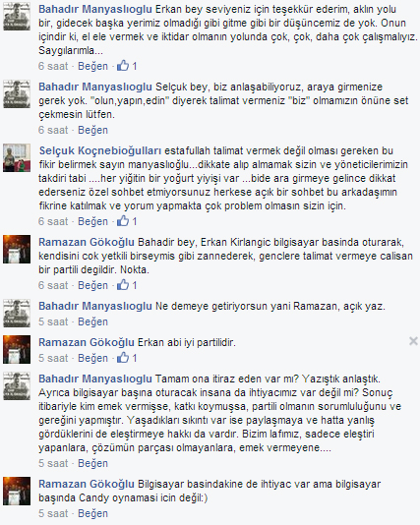Hide the 'Erkan abi iyi partilidir' comment
Screen dimensions: 420x525
[x=413, y=341]
